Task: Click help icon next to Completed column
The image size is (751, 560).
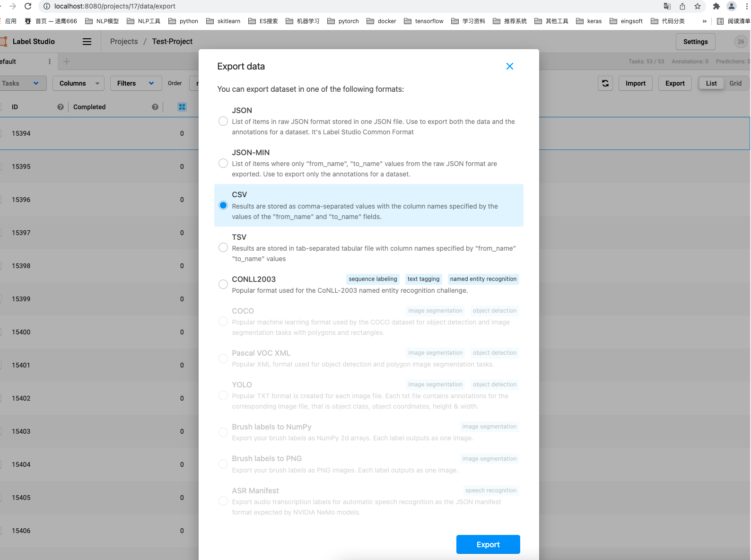Action: point(155,107)
